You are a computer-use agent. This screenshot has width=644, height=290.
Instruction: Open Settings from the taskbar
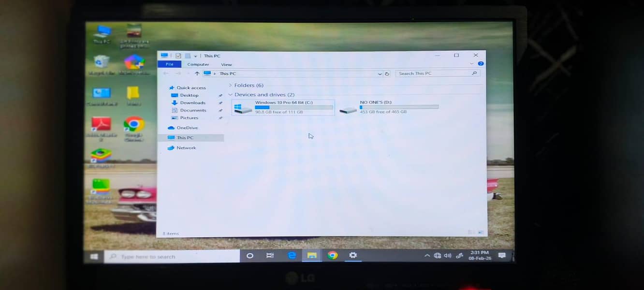pyautogui.click(x=353, y=255)
